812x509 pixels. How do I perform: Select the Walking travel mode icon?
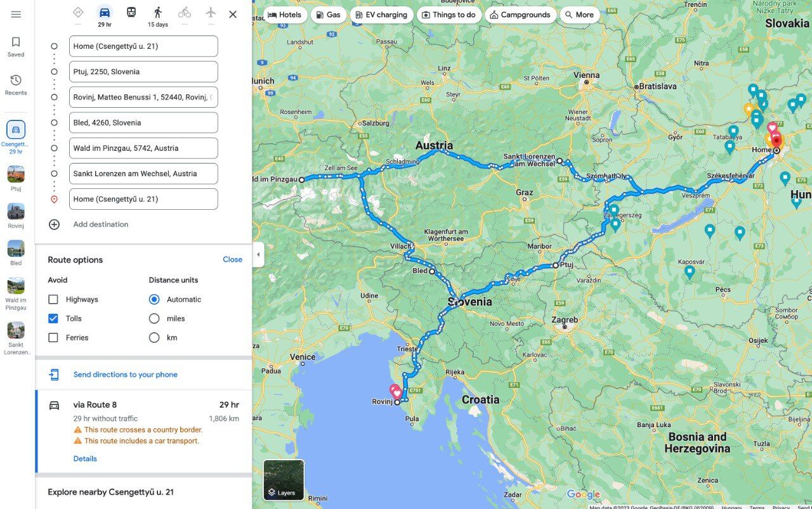pyautogui.click(x=158, y=13)
